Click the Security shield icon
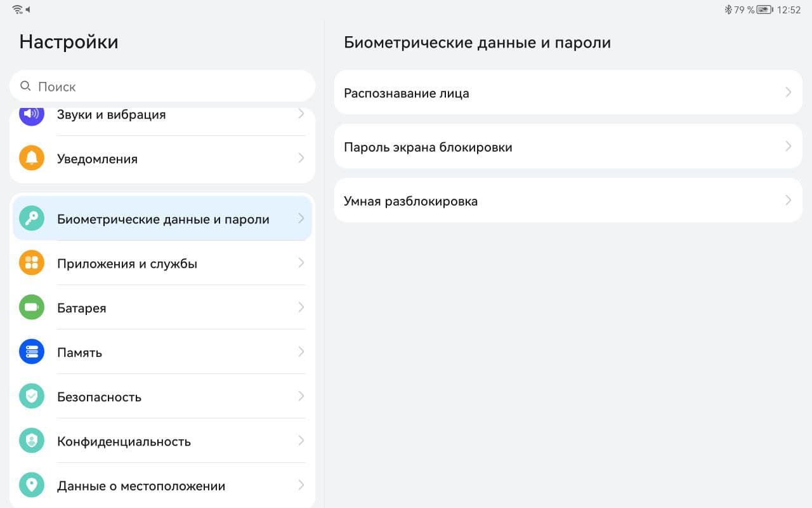Image resolution: width=812 pixels, height=508 pixels. click(32, 396)
